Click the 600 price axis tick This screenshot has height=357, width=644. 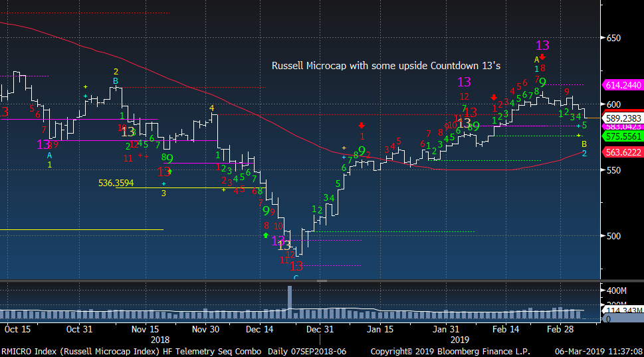[x=613, y=104]
